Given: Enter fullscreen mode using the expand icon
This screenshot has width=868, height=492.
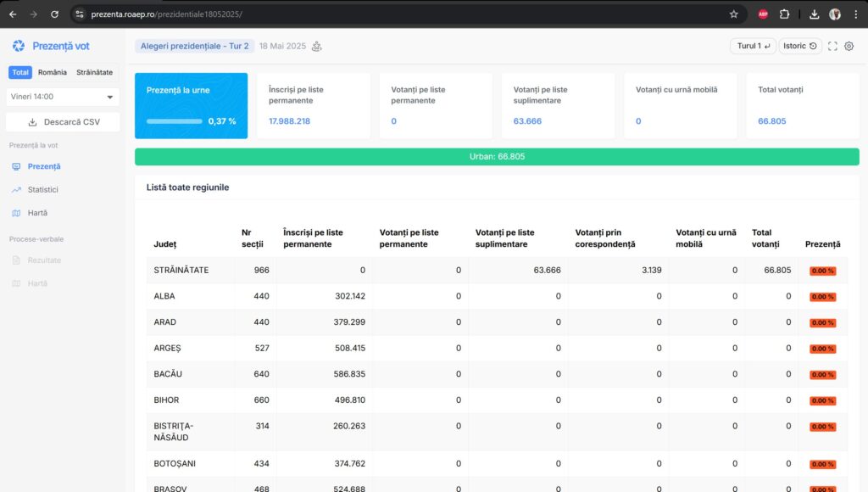Looking at the screenshot, I should 832,46.
